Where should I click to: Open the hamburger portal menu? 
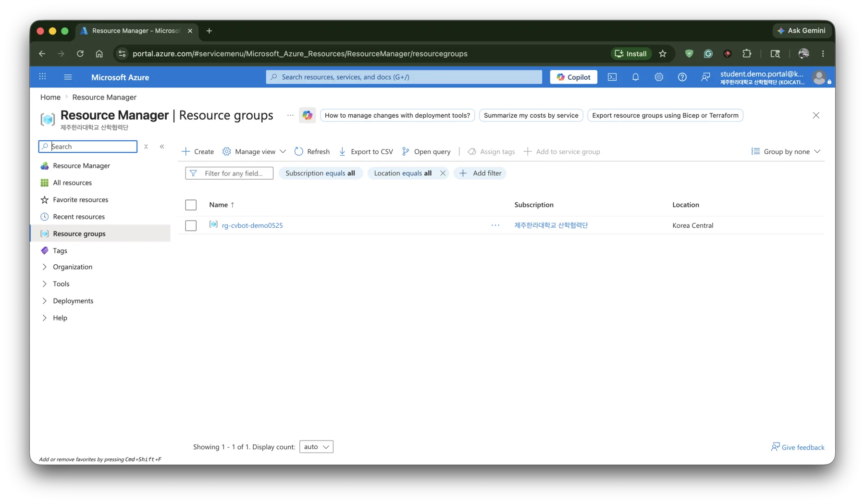[68, 77]
